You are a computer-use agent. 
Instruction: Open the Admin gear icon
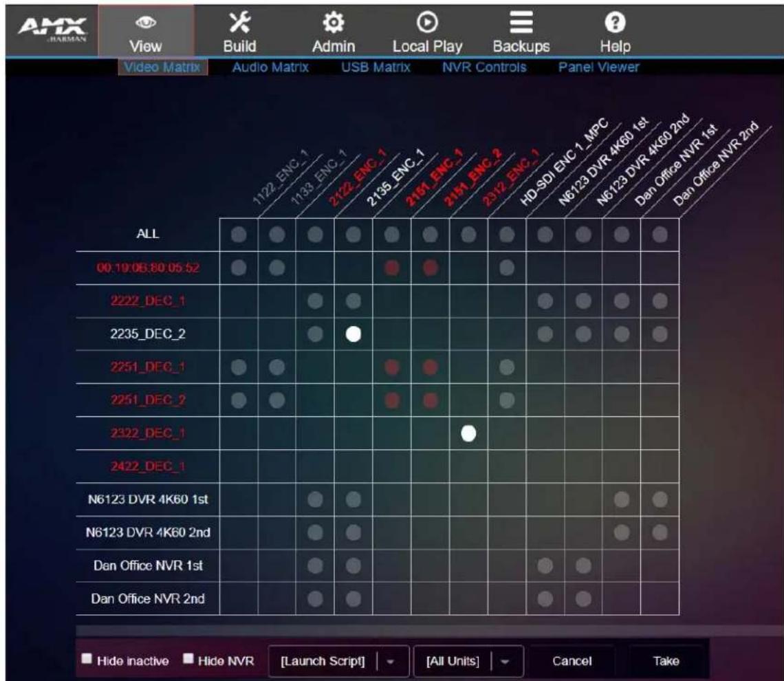(334, 23)
